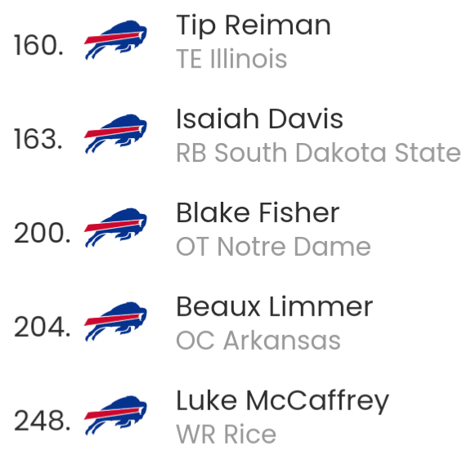Viewport: 476px width, 469px height.
Task: Click Bills logo beside pick 248
Action: 115,415
